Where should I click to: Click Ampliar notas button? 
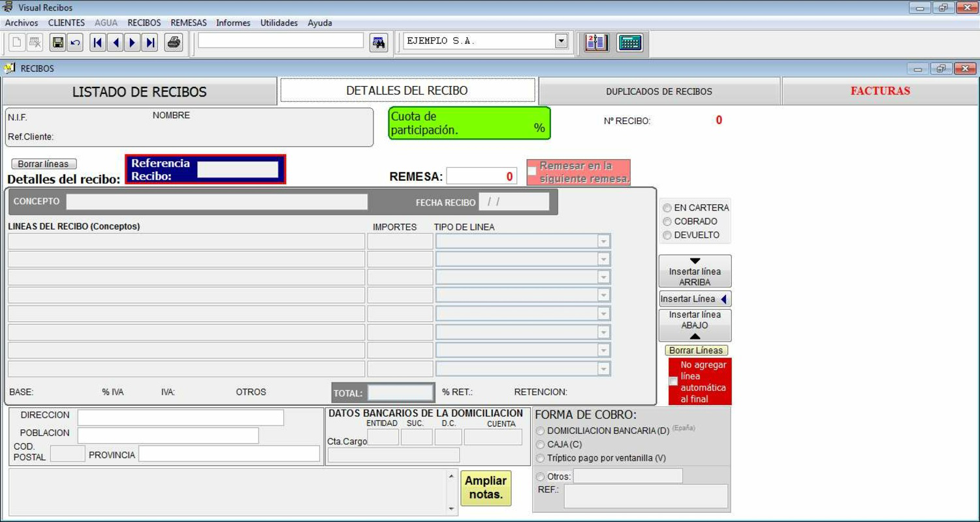486,488
